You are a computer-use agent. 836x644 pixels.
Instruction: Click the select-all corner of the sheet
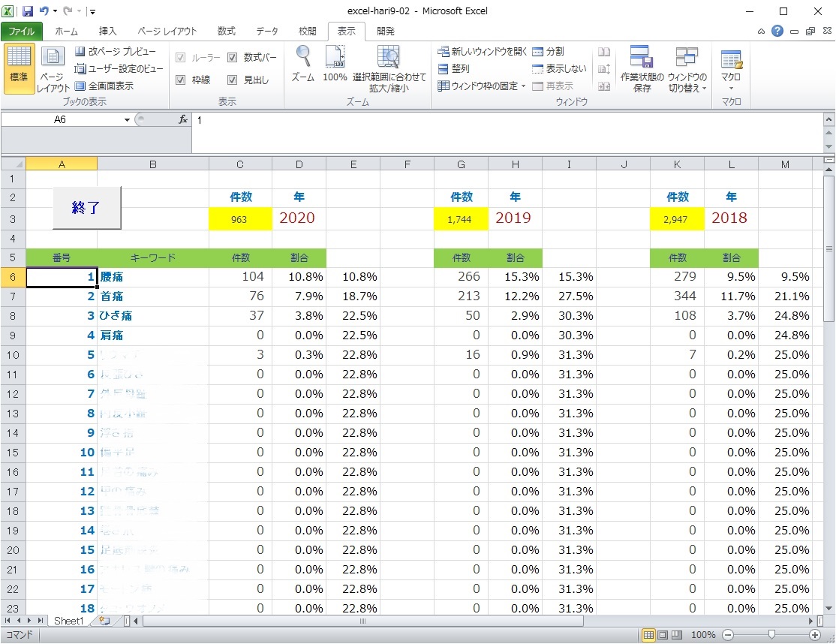[x=14, y=164]
